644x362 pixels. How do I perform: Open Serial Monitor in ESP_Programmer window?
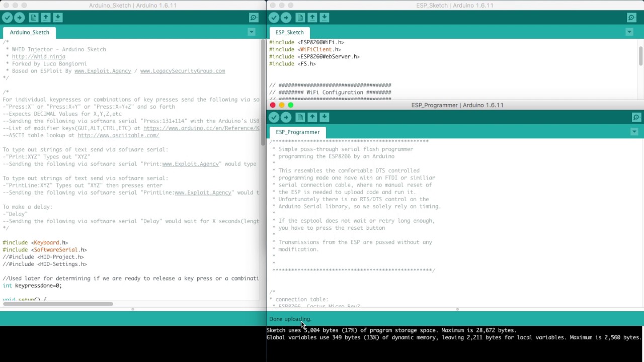coord(636,117)
